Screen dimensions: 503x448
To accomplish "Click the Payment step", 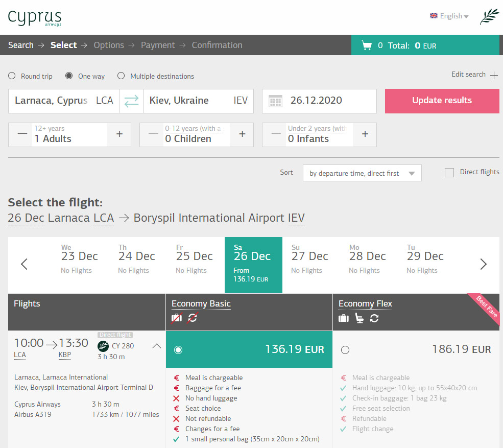I will coord(158,45).
